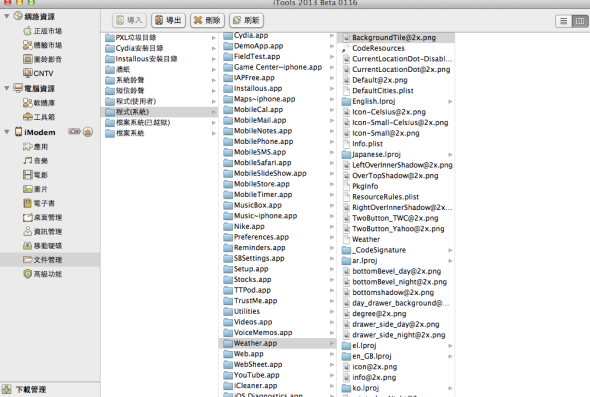Switch to list view
The width and height of the screenshot is (590, 397).
point(563,21)
